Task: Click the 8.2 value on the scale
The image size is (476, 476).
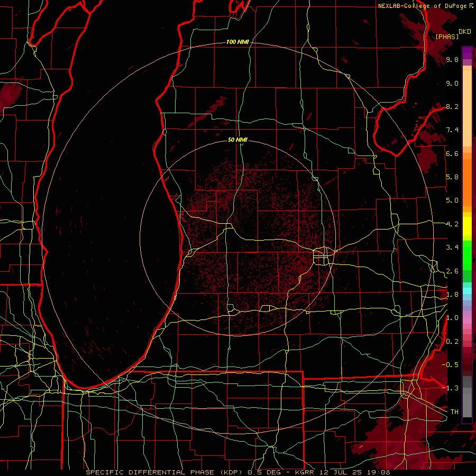Action: pyautogui.click(x=452, y=106)
